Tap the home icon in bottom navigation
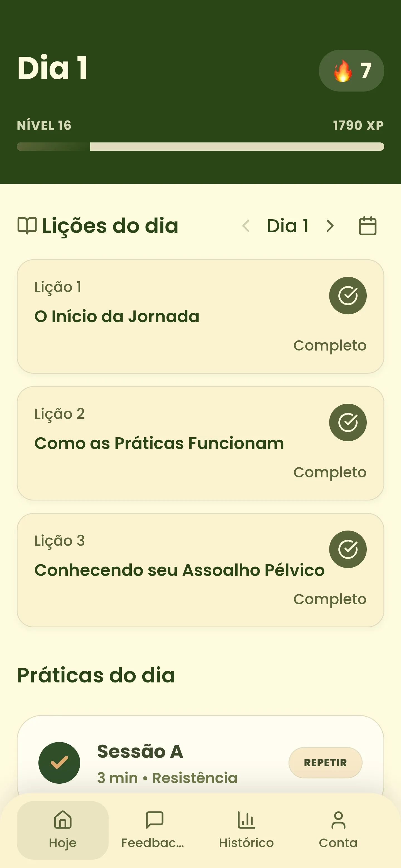 point(63,820)
